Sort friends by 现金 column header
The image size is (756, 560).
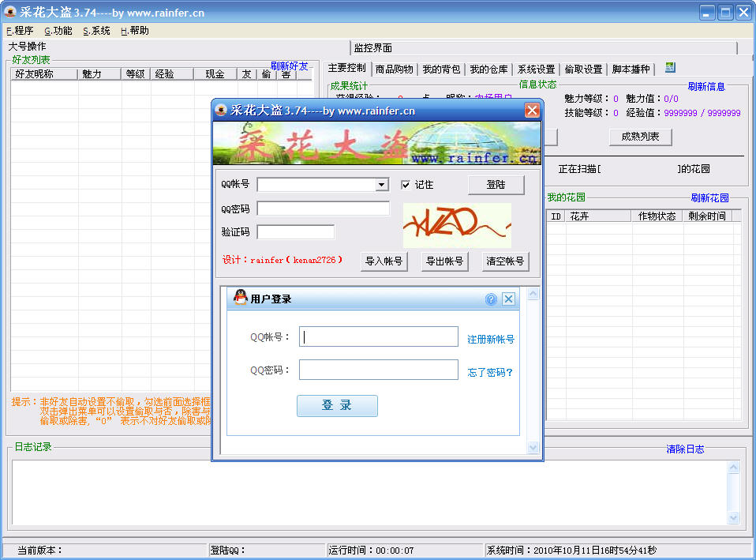click(x=215, y=74)
